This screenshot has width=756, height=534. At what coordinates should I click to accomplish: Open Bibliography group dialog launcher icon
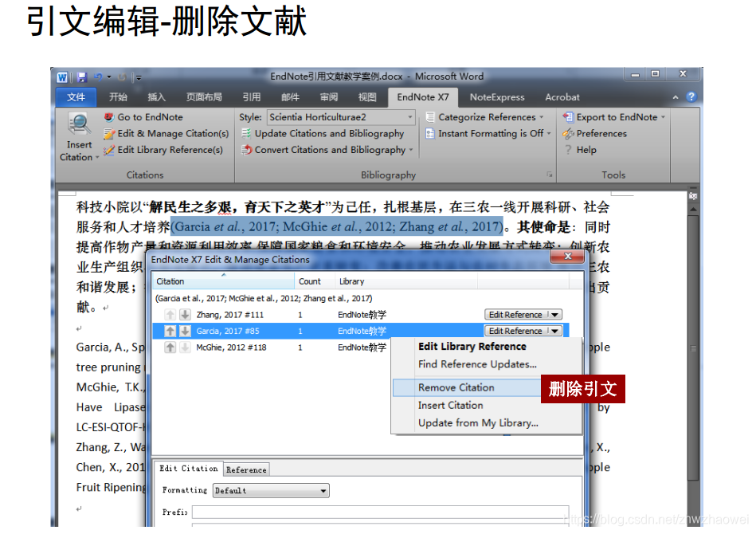[x=549, y=175]
